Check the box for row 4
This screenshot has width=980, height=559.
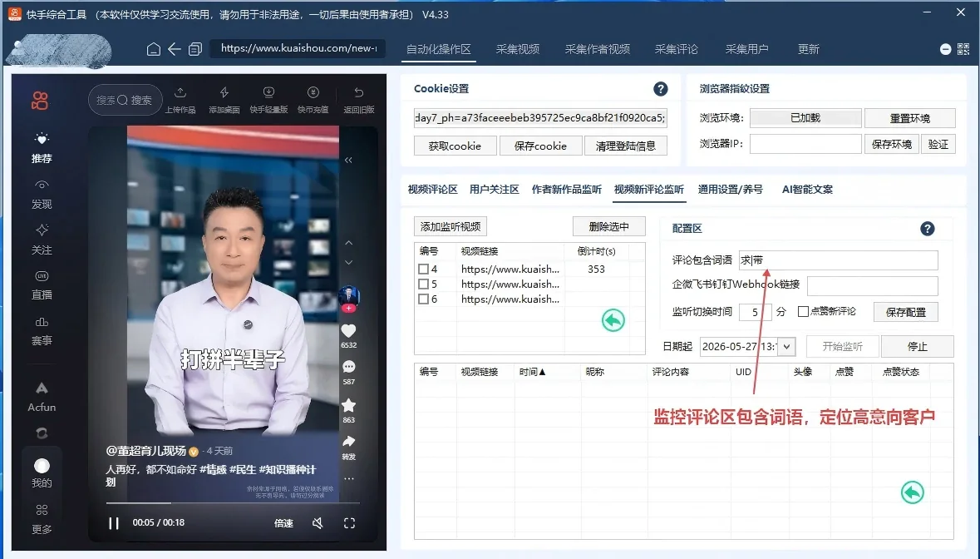click(x=423, y=269)
